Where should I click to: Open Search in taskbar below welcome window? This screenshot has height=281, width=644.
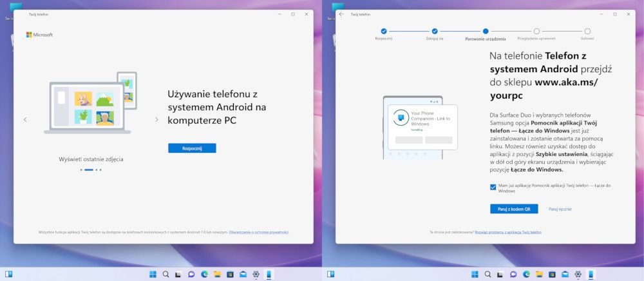point(166,275)
